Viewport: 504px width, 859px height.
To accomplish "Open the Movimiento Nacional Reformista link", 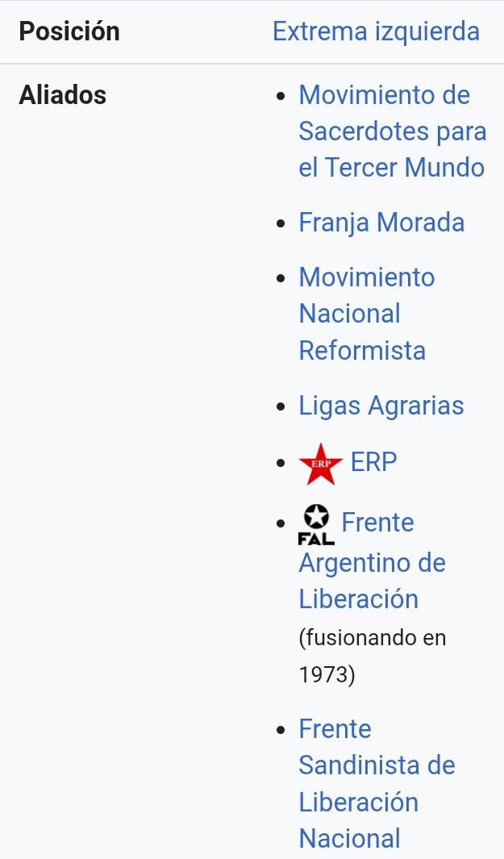I will pos(366,314).
